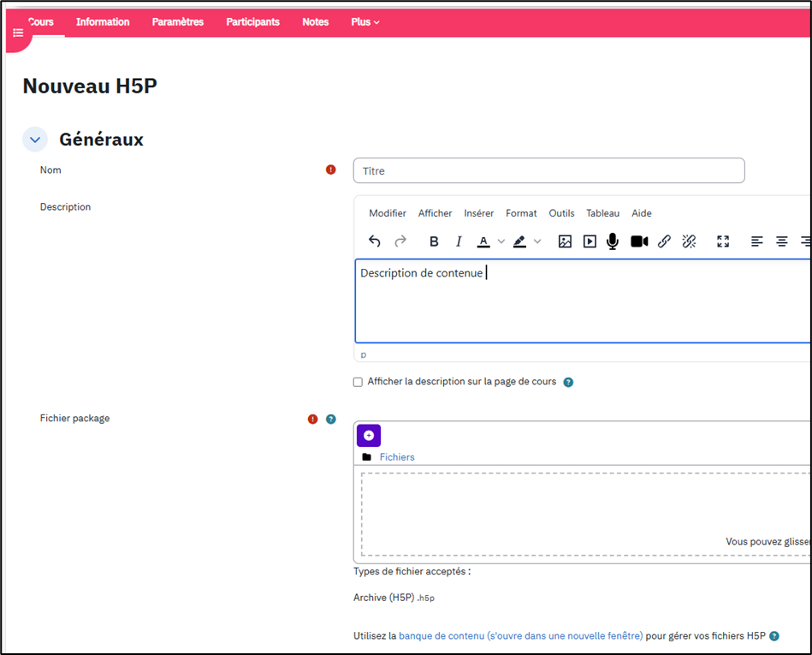Open the Insérer menu in the editor
812x655 pixels.
(x=478, y=213)
